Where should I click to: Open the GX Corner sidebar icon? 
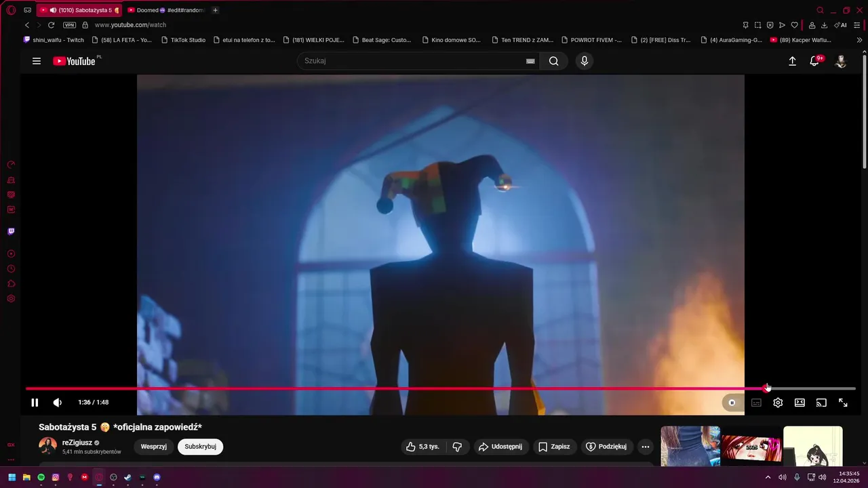(11, 445)
